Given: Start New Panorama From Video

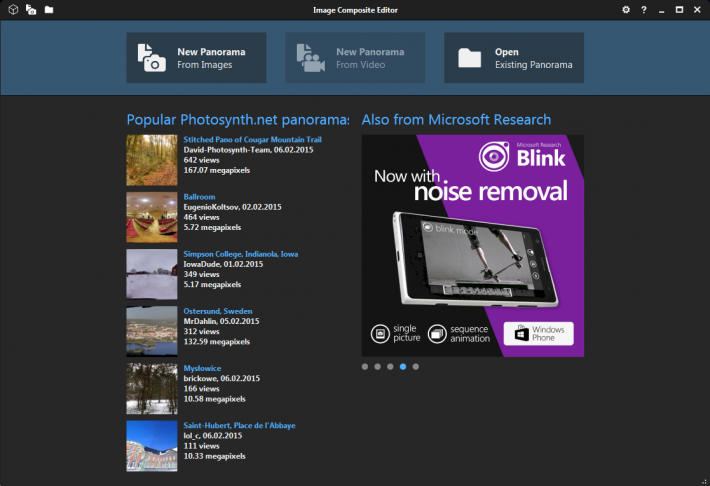Looking at the screenshot, I should (355, 58).
